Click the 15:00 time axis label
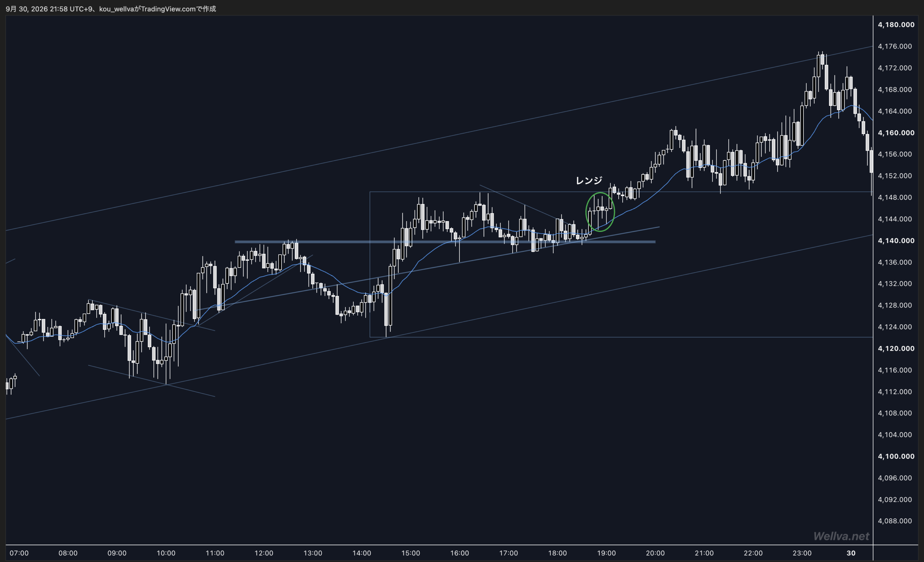The height and width of the screenshot is (562, 924). click(x=411, y=553)
